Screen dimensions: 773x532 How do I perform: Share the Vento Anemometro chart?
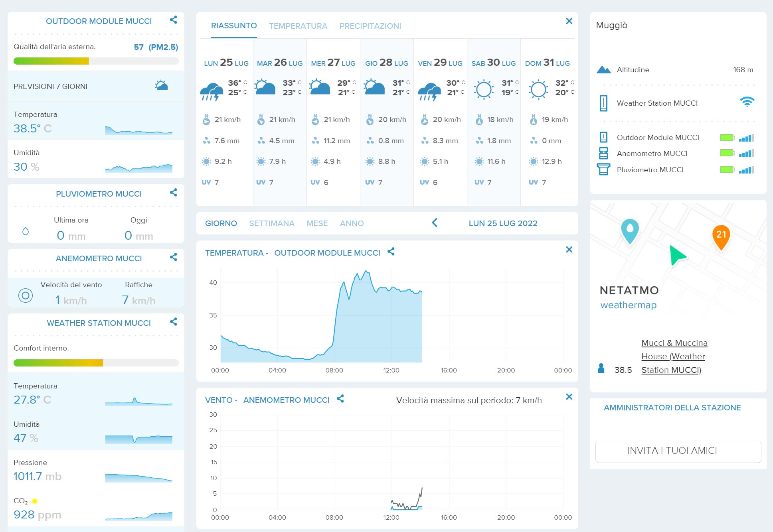[340, 399]
